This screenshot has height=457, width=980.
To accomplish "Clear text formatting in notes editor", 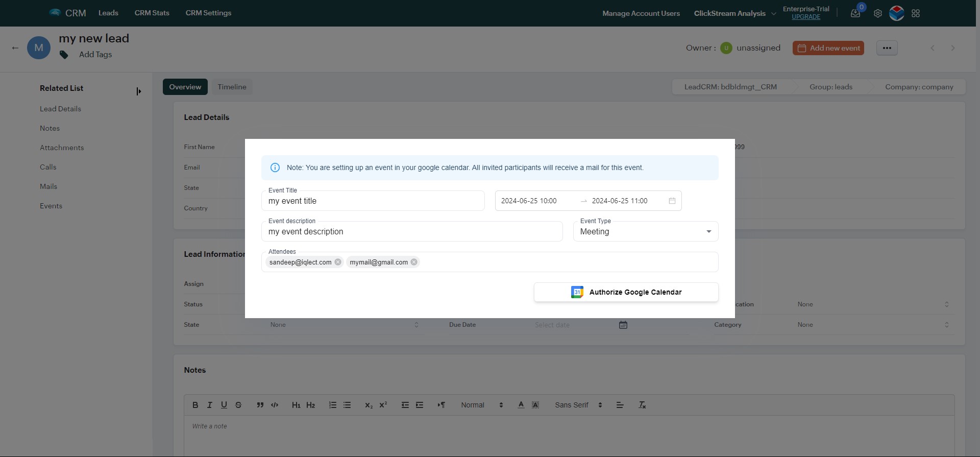I will point(642,405).
